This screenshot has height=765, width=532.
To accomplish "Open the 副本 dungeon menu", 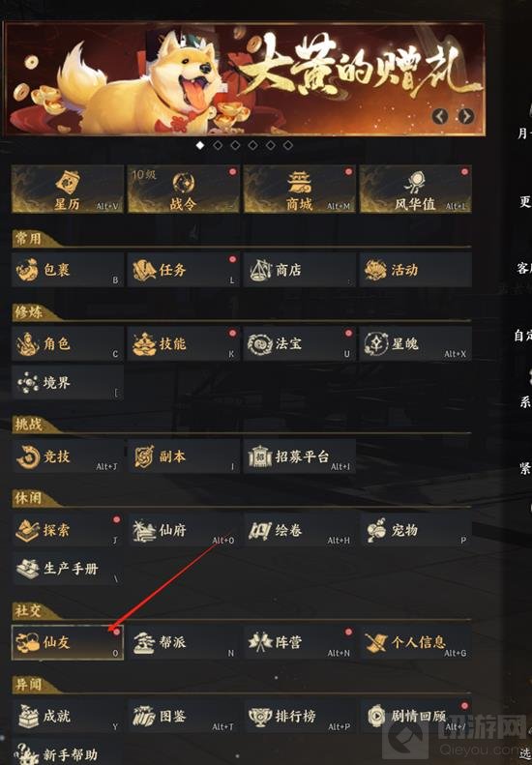I will pyautogui.click(x=184, y=456).
